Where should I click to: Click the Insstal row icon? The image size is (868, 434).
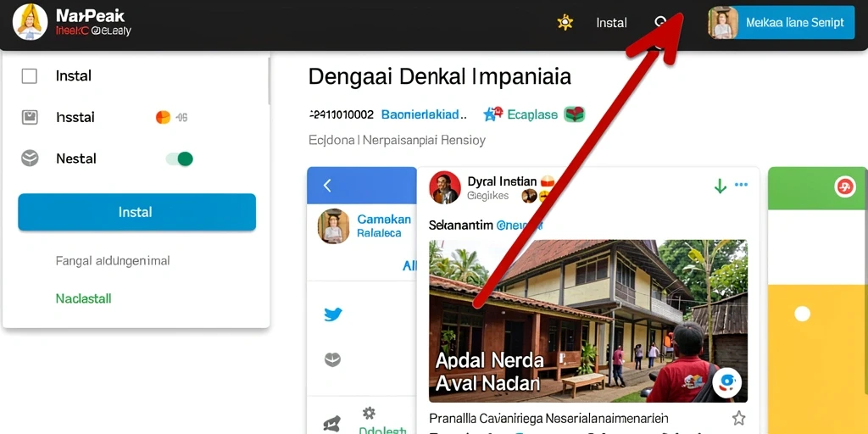click(30, 117)
